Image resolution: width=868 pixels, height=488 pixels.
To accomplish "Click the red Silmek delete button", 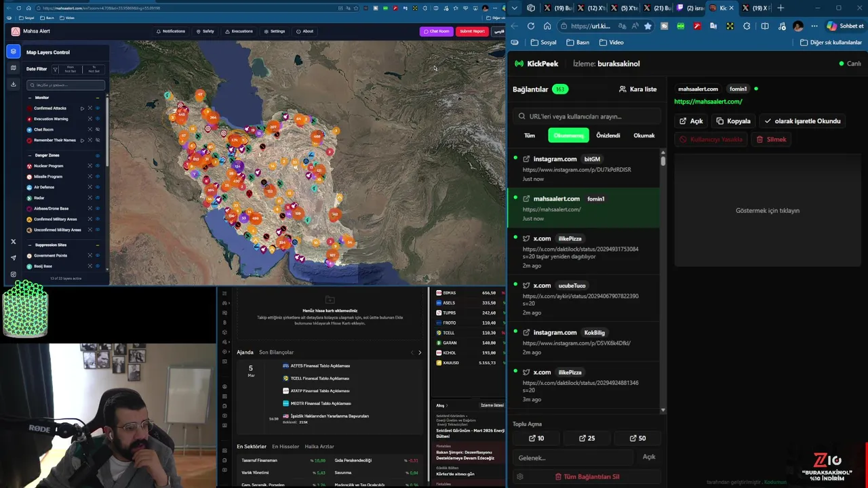I will pyautogui.click(x=771, y=139).
